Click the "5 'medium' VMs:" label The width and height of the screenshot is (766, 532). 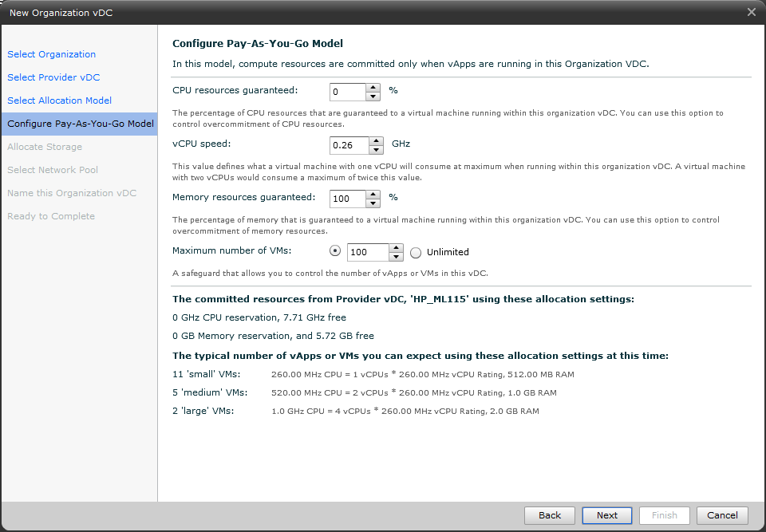(210, 392)
